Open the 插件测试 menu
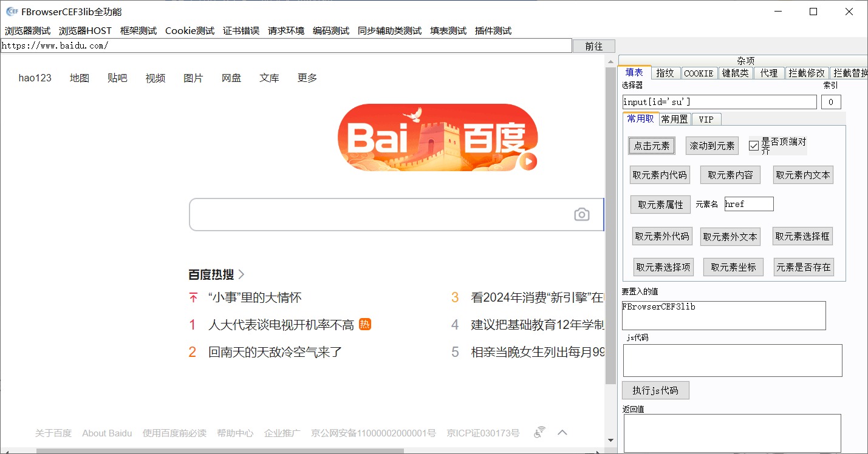This screenshot has height=454, width=868. coord(493,31)
